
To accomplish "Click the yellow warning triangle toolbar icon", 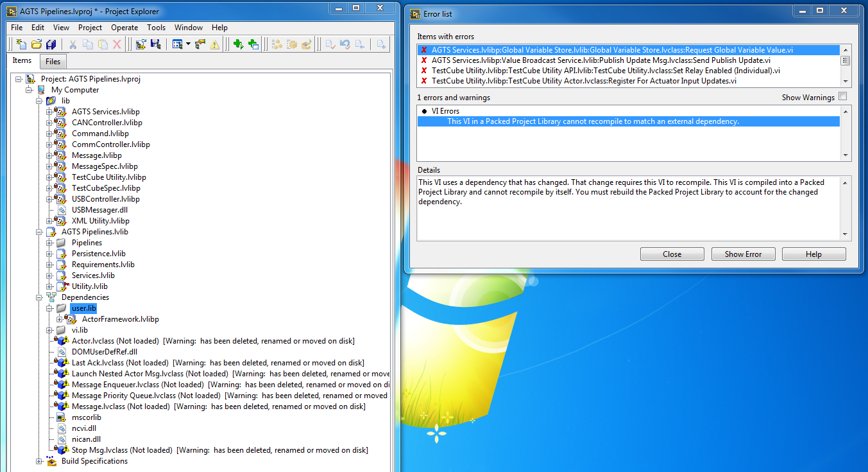I will 214,44.
